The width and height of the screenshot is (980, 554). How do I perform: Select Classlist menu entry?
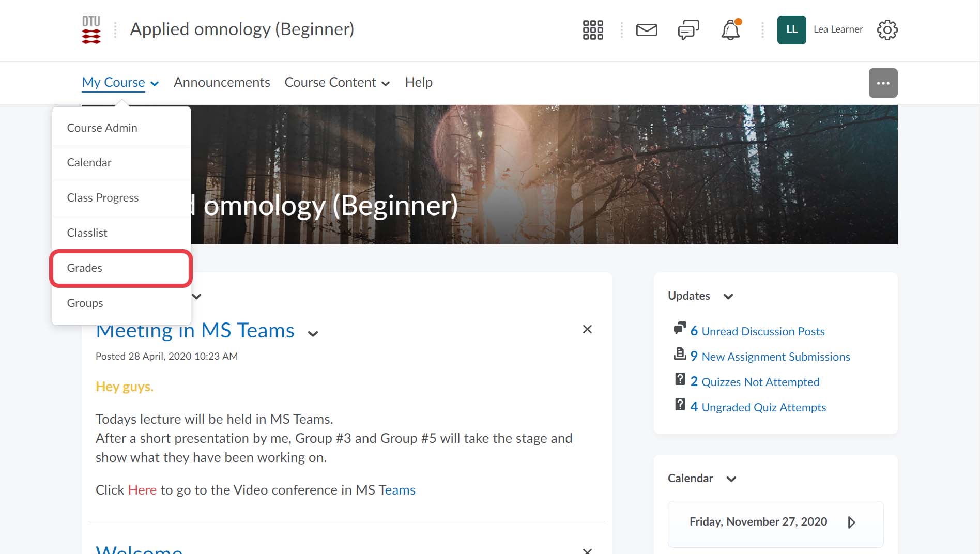pyautogui.click(x=121, y=233)
